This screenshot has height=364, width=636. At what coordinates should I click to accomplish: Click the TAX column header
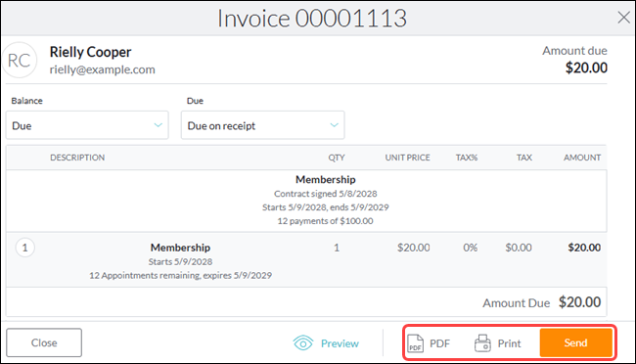pos(524,158)
